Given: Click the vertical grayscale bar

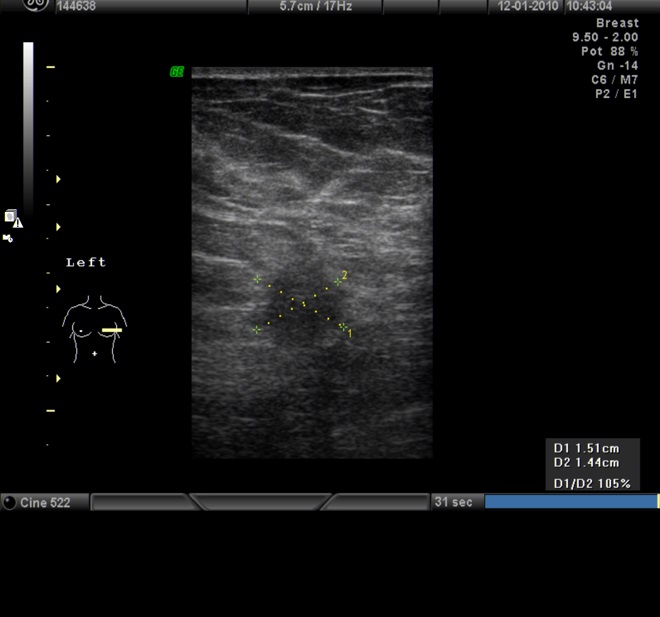Looking at the screenshot, I should (x=28, y=128).
